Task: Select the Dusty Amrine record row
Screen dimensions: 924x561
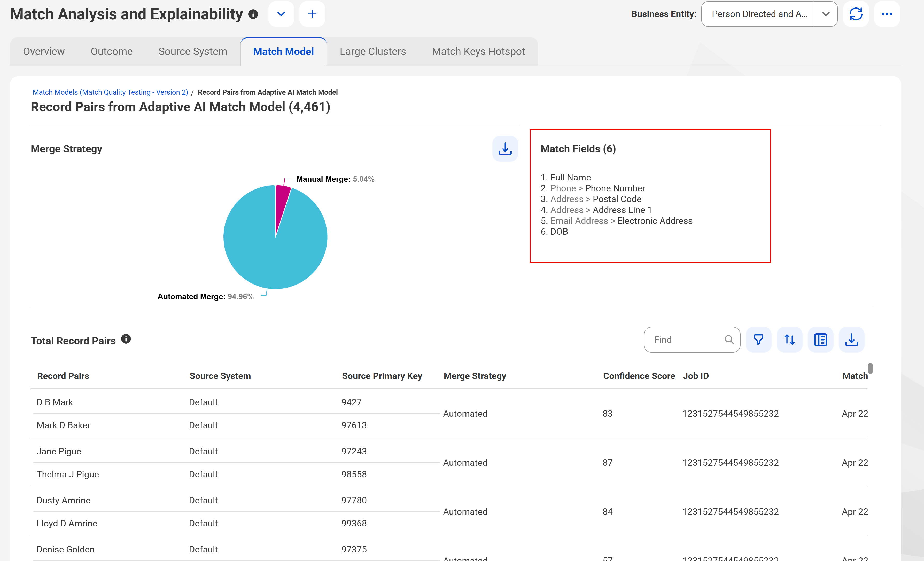Action: click(x=236, y=500)
